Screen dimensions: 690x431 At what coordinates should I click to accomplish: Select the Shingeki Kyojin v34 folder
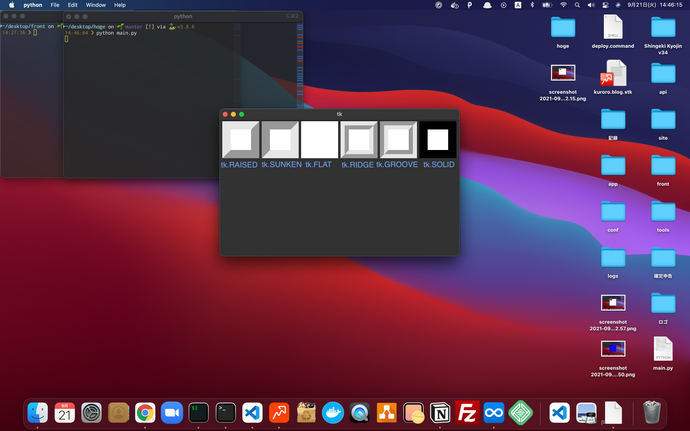tap(663, 28)
